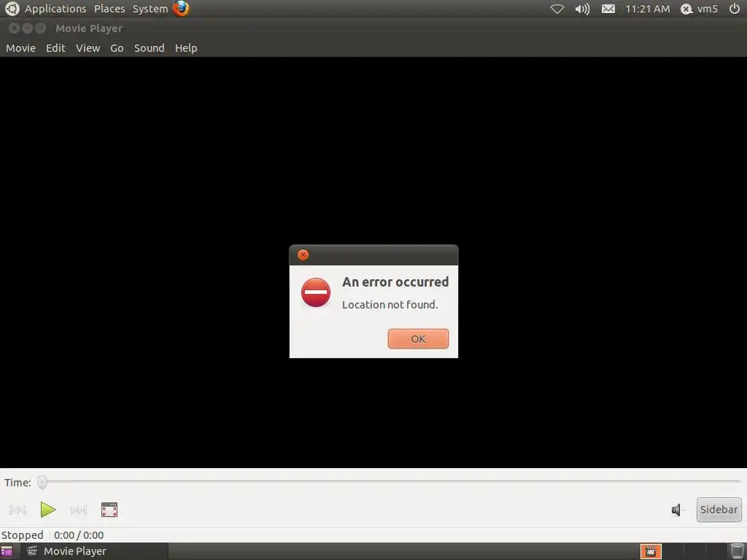Click the show desktop icon
Screen dimensions: 747x560
(x=7, y=551)
